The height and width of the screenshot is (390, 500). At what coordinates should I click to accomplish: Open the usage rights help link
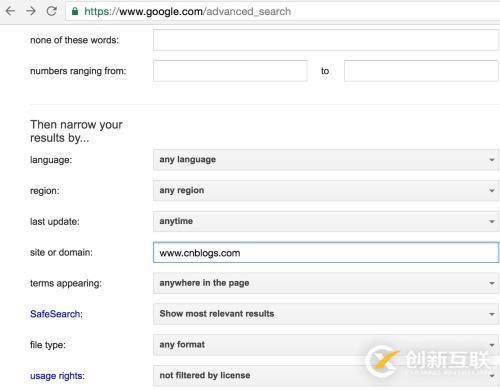click(x=56, y=376)
